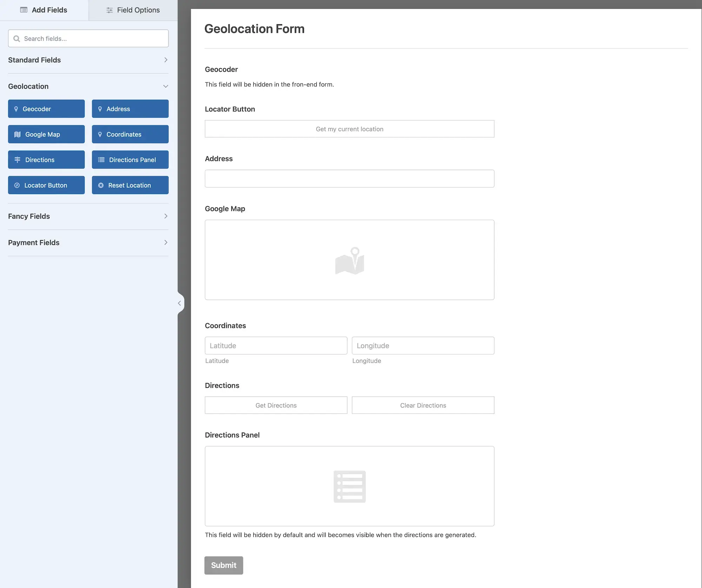The image size is (702, 588).
Task: Click the Clear Directions button
Action: point(423,405)
